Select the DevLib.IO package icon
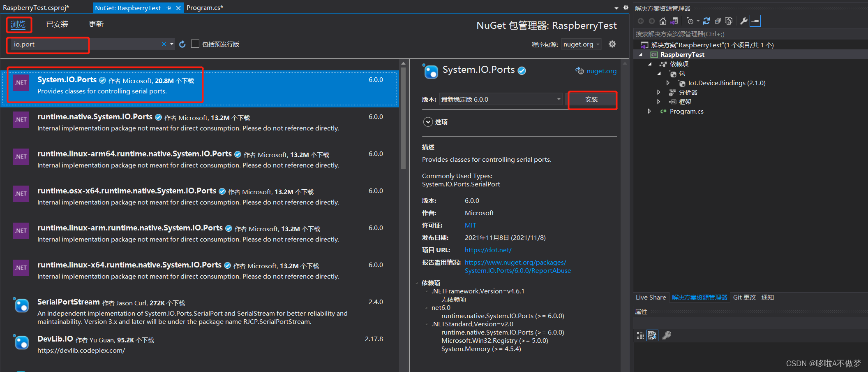 pyautogui.click(x=21, y=342)
